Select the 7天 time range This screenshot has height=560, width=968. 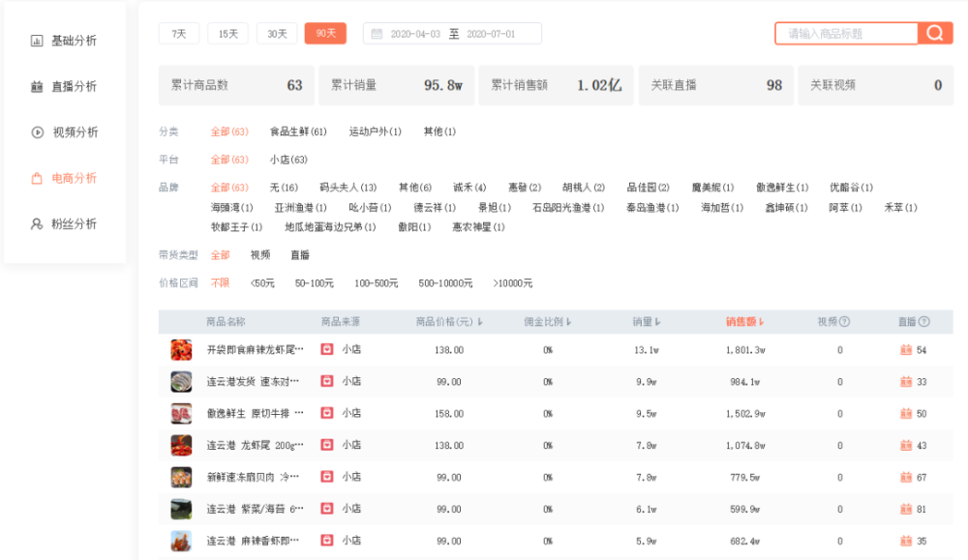pyautogui.click(x=179, y=33)
